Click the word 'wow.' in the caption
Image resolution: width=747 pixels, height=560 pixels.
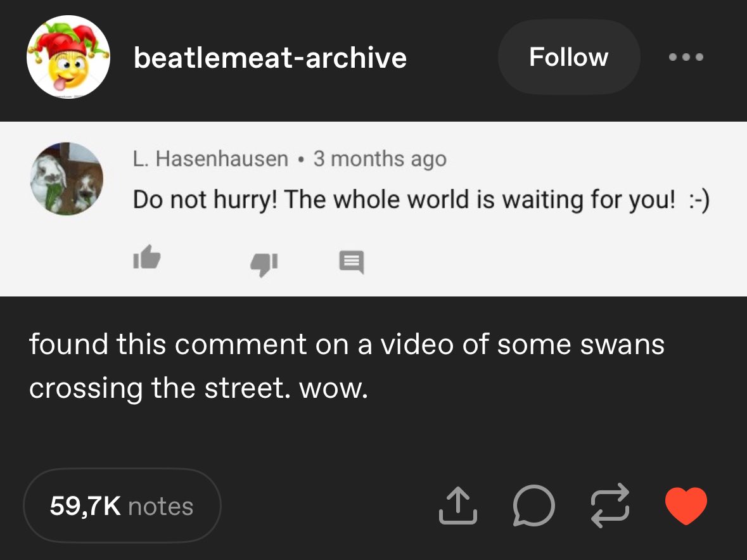[x=333, y=388]
